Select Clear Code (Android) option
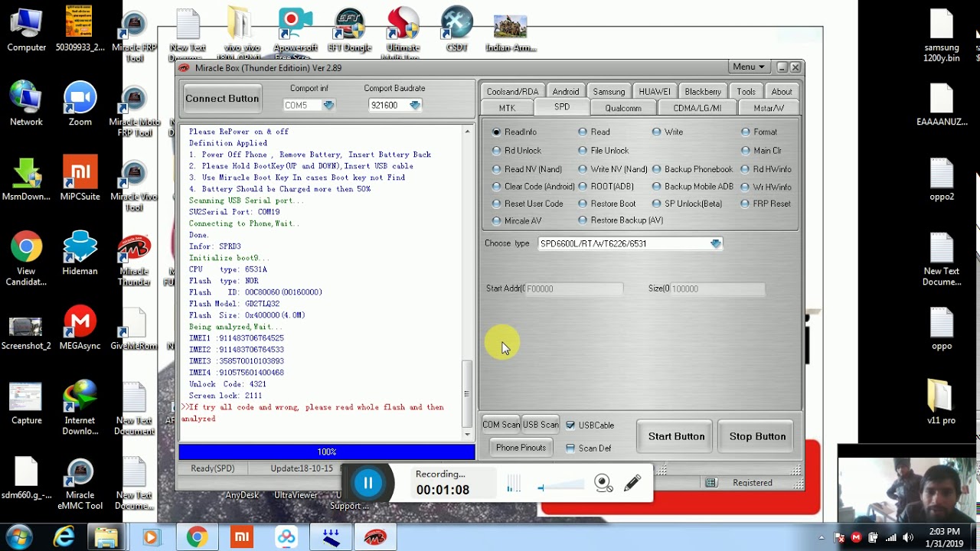The width and height of the screenshot is (980, 551). 497,187
